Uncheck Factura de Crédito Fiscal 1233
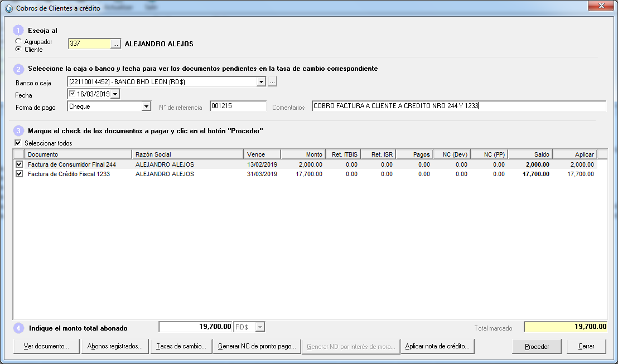Viewport: 618px width, 364px height. [20, 174]
